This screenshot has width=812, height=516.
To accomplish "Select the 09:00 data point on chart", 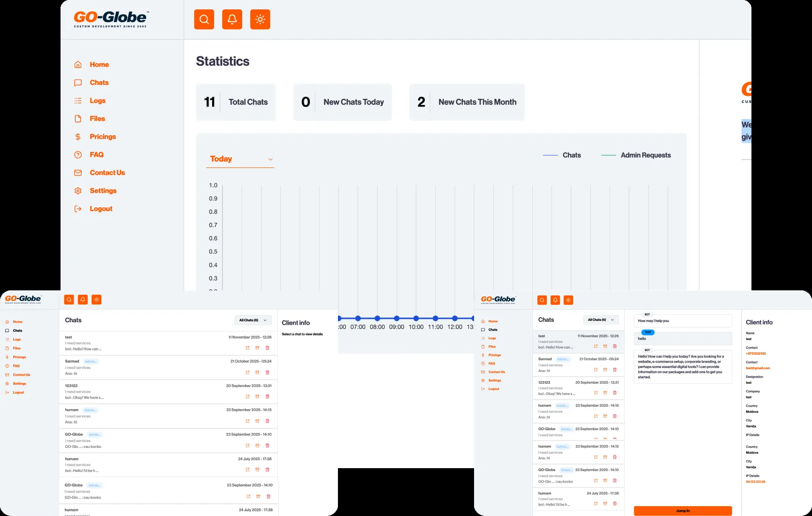I will 397,318.
